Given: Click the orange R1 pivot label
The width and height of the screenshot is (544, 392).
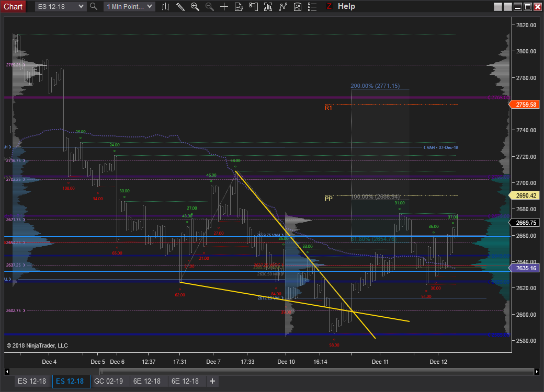Looking at the screenshot, I should tap(328, 108).
